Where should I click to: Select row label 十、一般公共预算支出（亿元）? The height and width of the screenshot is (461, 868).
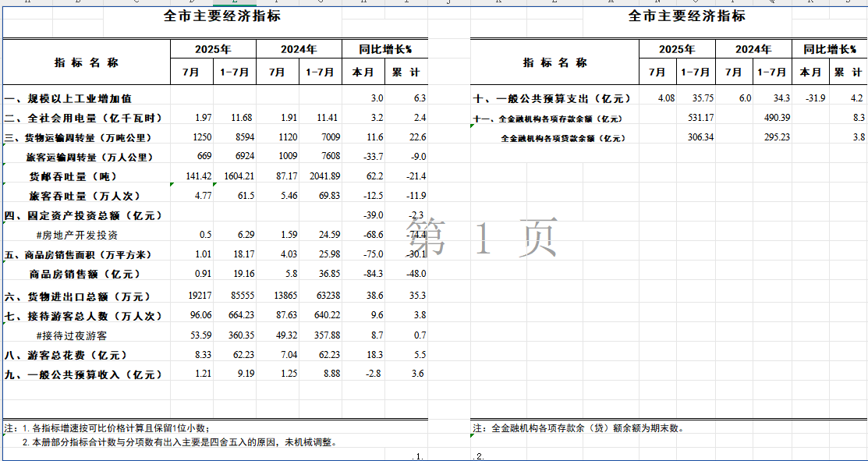click(x=552, y=99)
